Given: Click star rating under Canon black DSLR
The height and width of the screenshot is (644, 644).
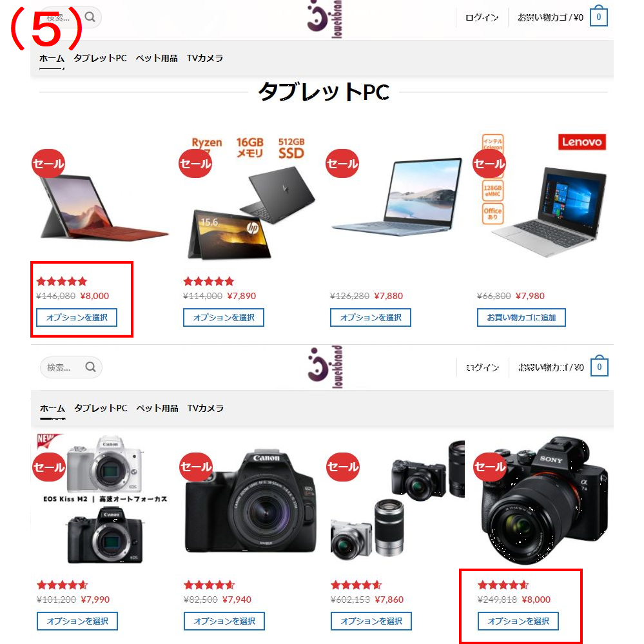Looking at the screenshot, I should pos(209,585).
